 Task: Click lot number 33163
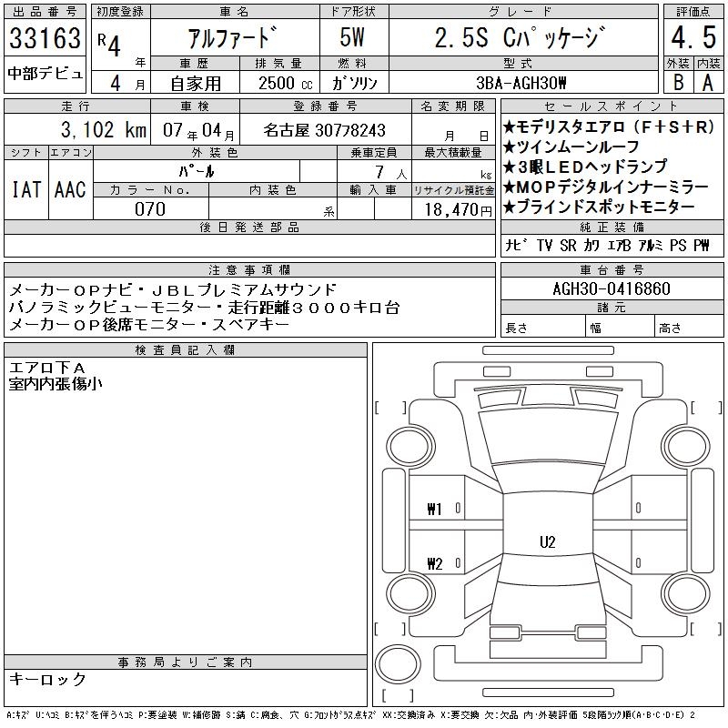pos(45,37)
